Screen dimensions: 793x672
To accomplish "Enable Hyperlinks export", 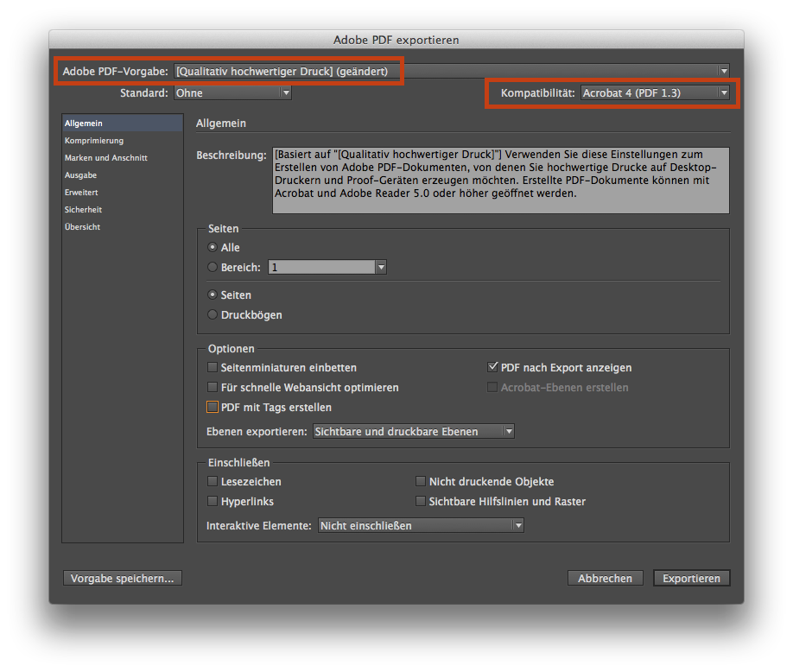I will pyautogui.click(x=212, y=501).
